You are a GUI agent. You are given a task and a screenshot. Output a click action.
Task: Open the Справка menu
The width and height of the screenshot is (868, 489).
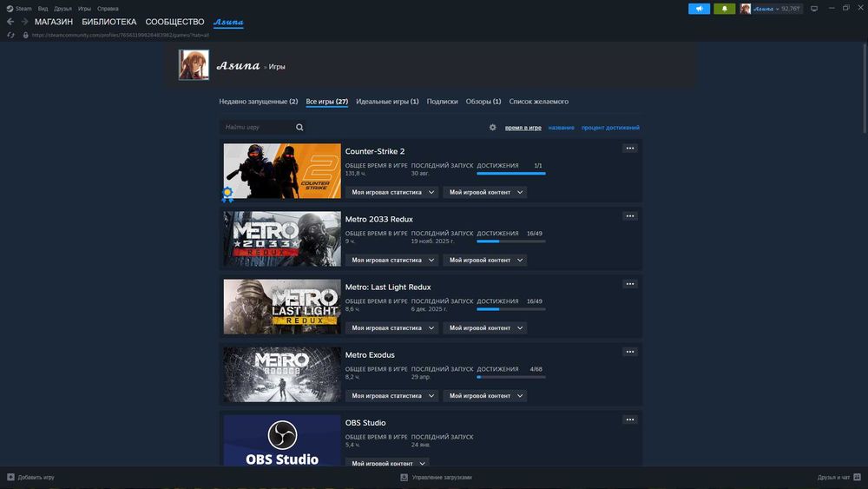point(108,9)
